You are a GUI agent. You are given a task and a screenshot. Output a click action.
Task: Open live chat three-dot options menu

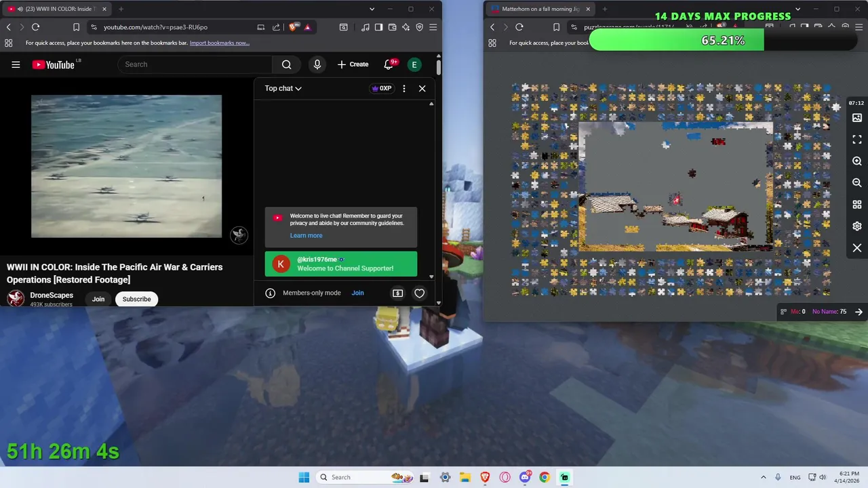[x=404, y=88]
